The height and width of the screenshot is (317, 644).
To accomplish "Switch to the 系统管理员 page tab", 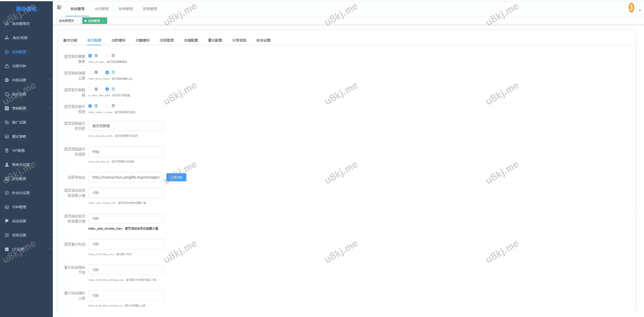I will coord(66,21).
